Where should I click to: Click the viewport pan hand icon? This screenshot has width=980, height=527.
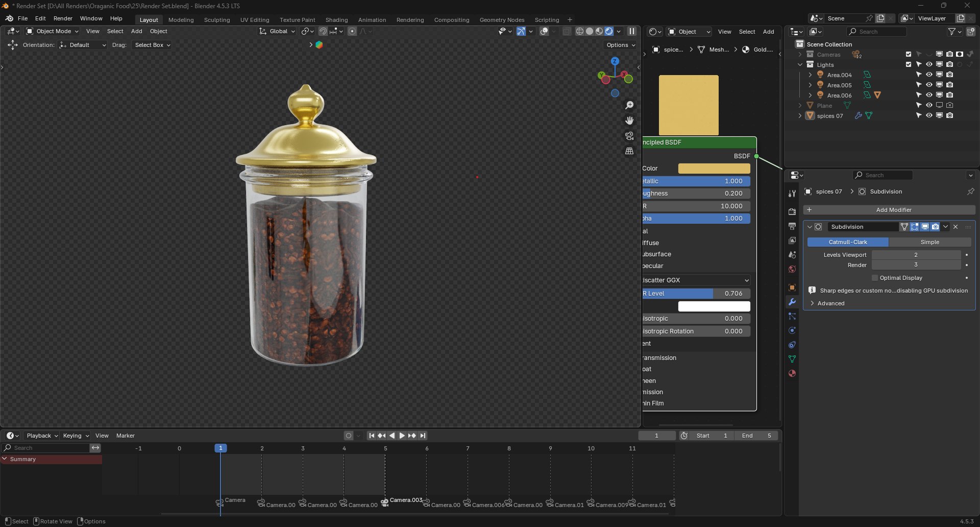[629, 121]
